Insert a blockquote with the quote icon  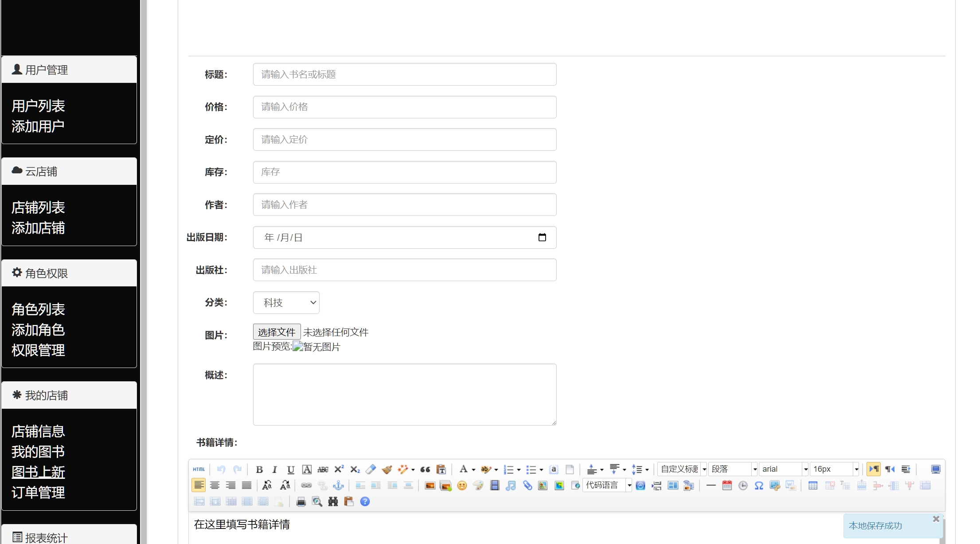click(x=425, y=469)
